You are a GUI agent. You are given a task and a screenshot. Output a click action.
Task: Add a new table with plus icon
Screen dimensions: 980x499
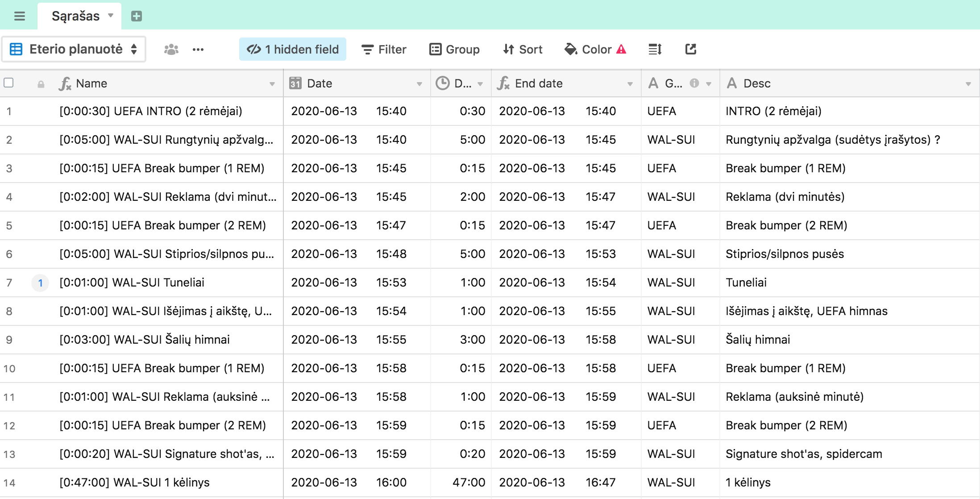137,17
